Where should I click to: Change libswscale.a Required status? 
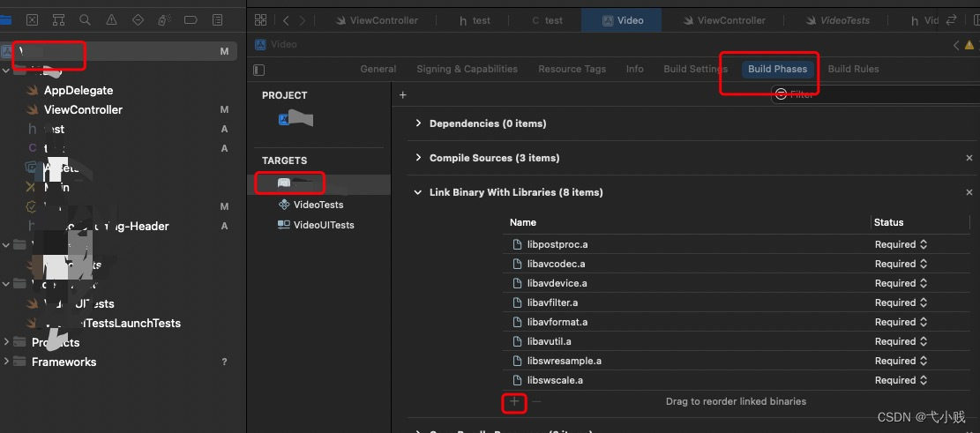pyautogui.click(x=901, y=380)
